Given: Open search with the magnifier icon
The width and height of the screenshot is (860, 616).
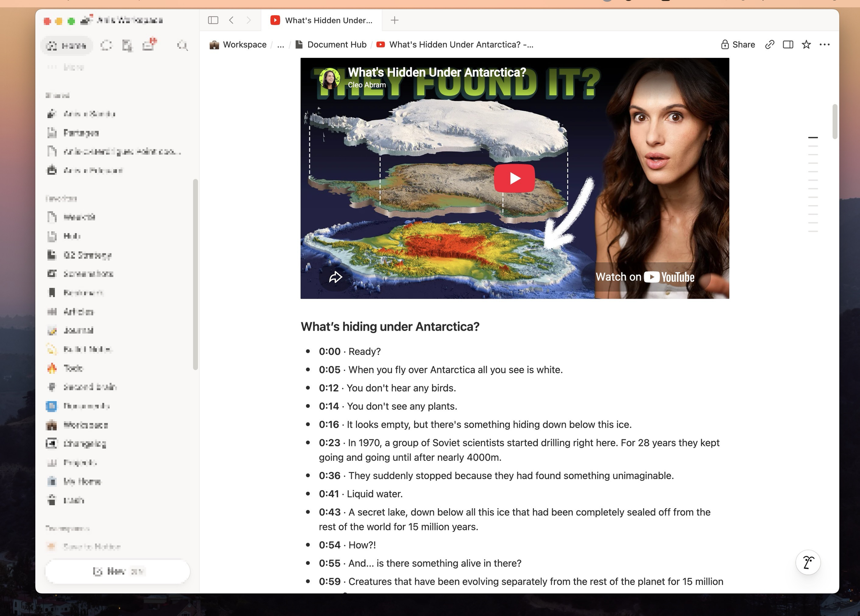Looking at the screenshot, I should pyautogui.click(x=182, y=45).
